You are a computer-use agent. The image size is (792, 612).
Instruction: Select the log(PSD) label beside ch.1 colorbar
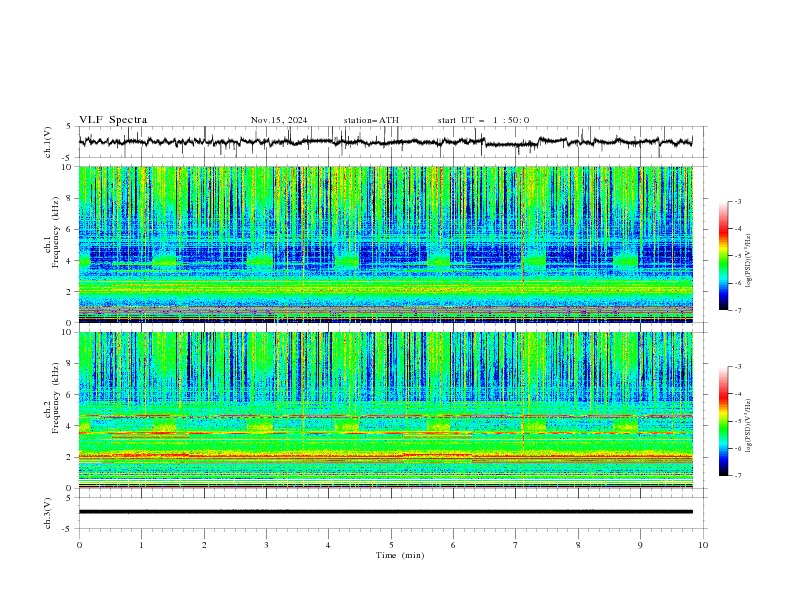748,261
